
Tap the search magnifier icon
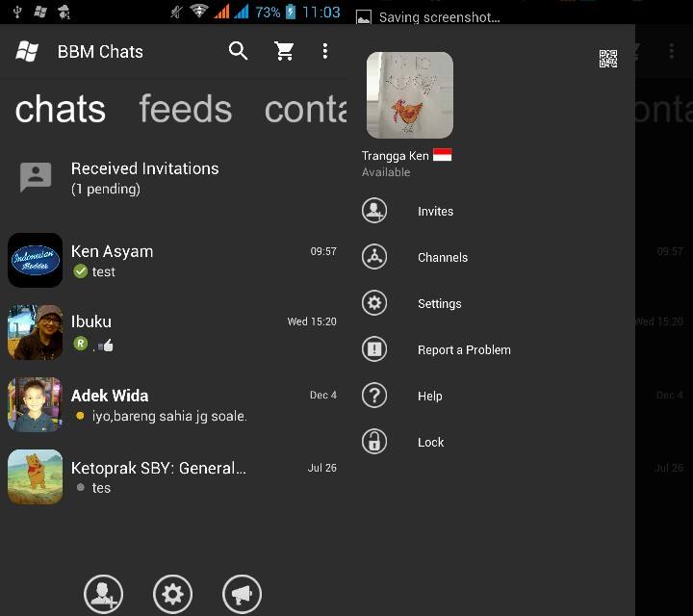239,51
